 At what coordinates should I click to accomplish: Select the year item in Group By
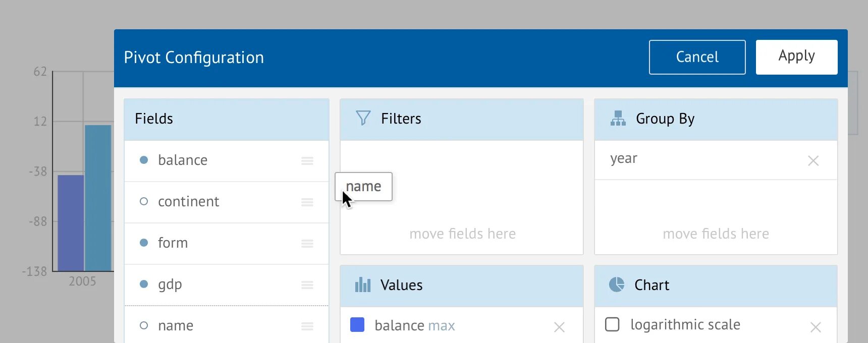click(624, 158)
